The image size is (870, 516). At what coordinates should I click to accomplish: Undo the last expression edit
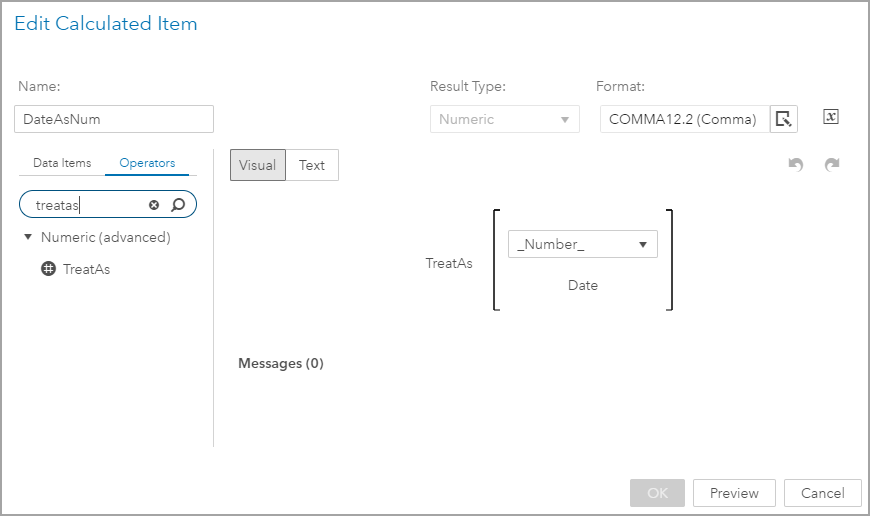pos(796,165)
